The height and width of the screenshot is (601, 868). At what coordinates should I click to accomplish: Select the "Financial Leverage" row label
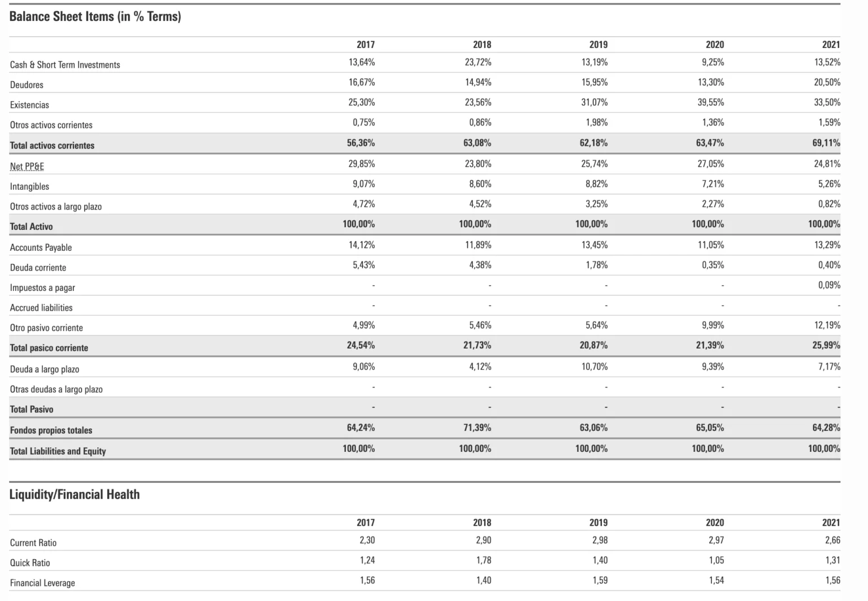[42, 583]
